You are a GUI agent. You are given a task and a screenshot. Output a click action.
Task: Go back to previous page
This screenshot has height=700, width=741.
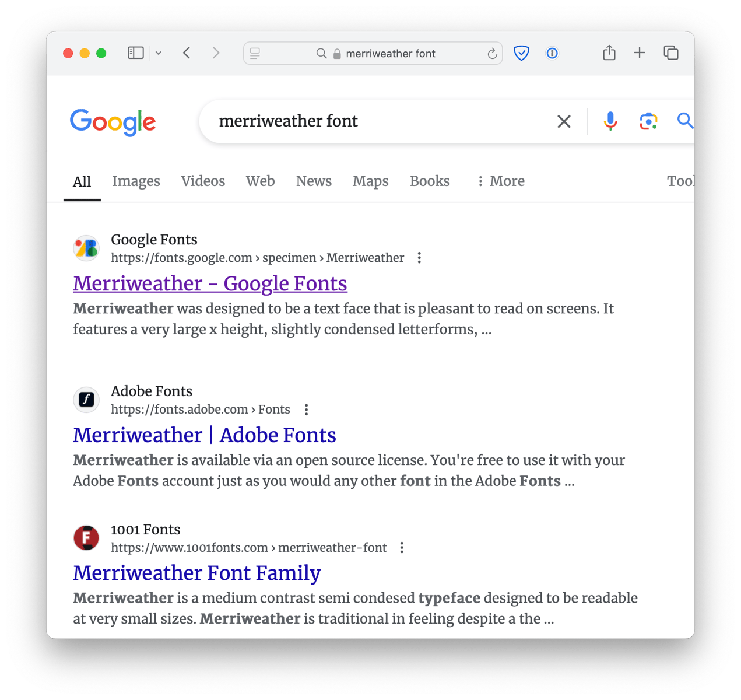(x=187, y=53)
